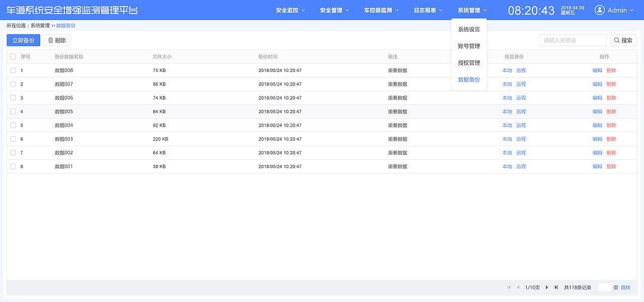The image size is (644, 302).
Task: Click 编辑 for 数据005
Action: 597,112
